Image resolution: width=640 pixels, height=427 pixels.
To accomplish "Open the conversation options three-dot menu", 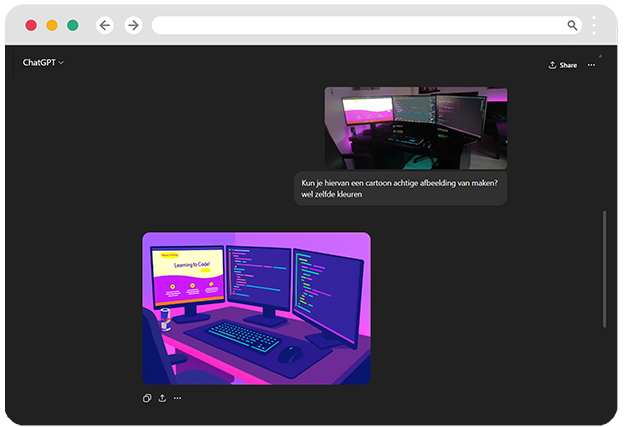I will click(591, 65).
